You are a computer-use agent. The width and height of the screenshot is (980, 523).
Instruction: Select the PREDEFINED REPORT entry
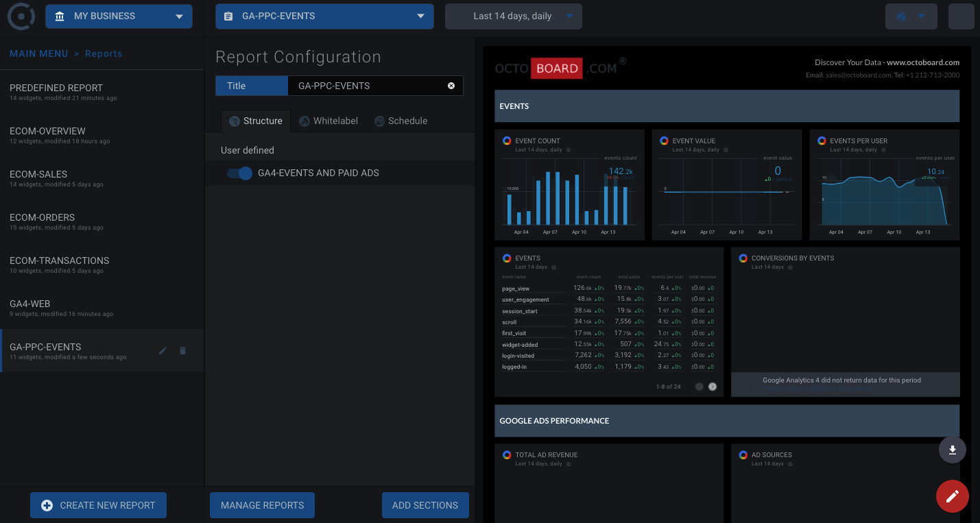point(102,93)
